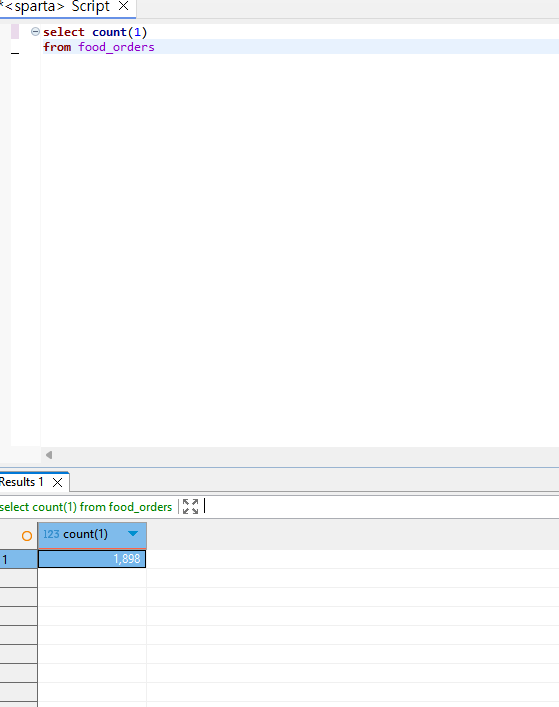Viewport: 559px width, 707px height.
Task: Open the count(1) column dropdown arrow
Action: pyautogui.click(x=133, y=534)
